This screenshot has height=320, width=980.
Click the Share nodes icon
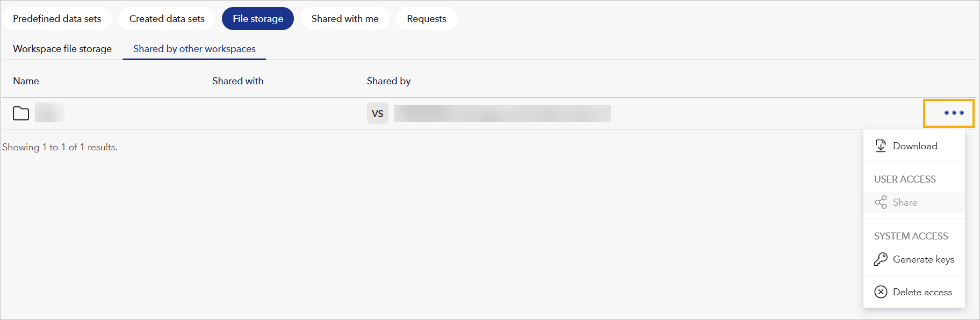pos(881,202)
